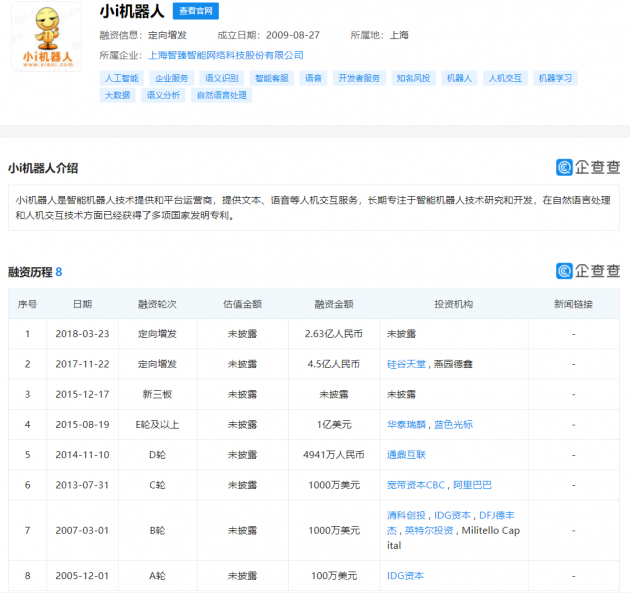Image resolution: width=630 pixels, height=593 pixels.
Task: Select the 知名风投 tag
Action: (413, 78)
